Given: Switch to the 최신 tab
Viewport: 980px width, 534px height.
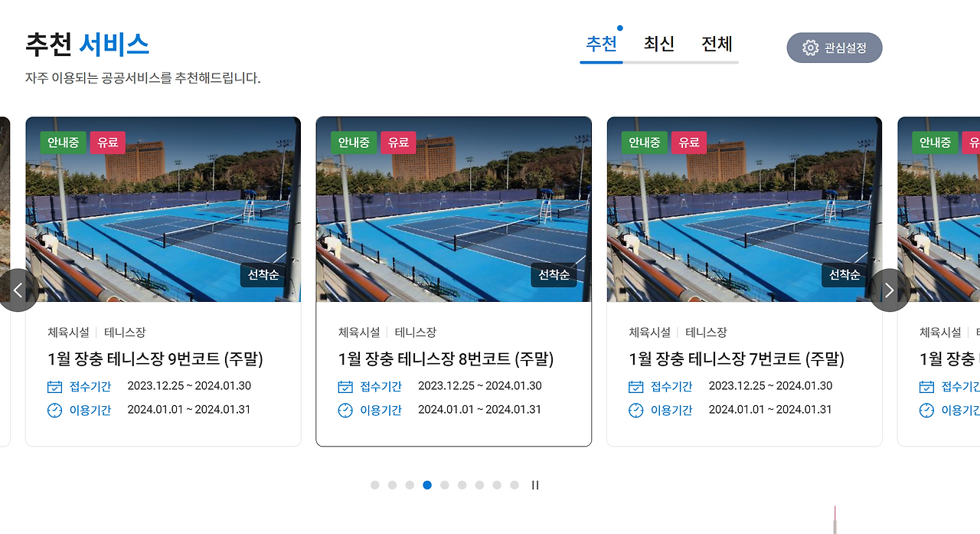Looking at the screenshot, I should click(658, 44).
